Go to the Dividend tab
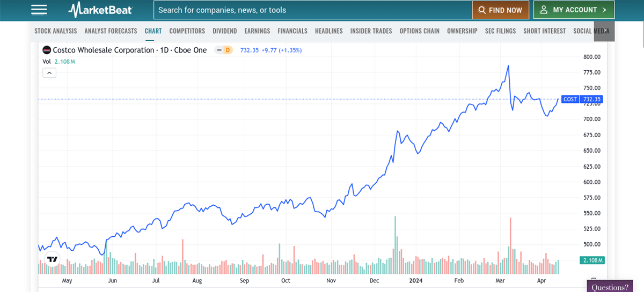This screenshot has width=644, height=292. pos(224,31)
